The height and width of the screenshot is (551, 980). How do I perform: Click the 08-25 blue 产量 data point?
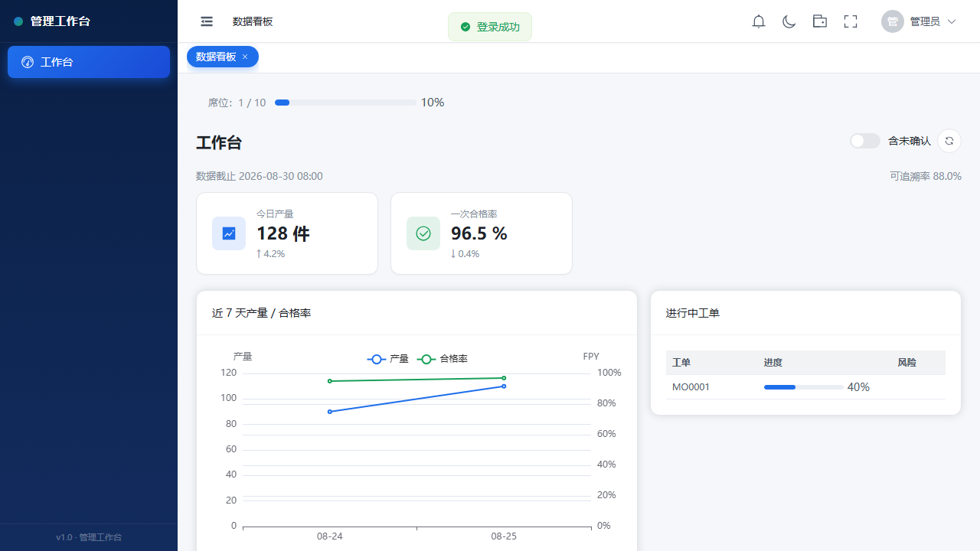(504, 386)
